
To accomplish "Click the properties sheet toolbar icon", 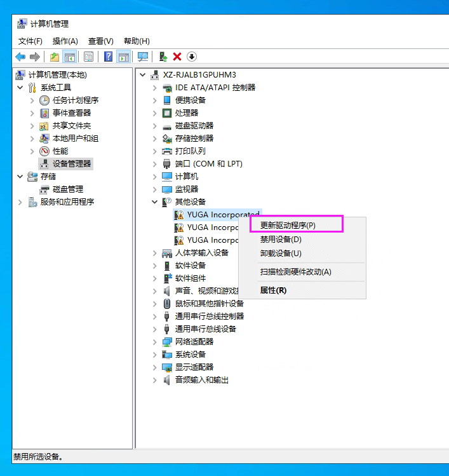I will pyautogui.click(x=88, y=57).
